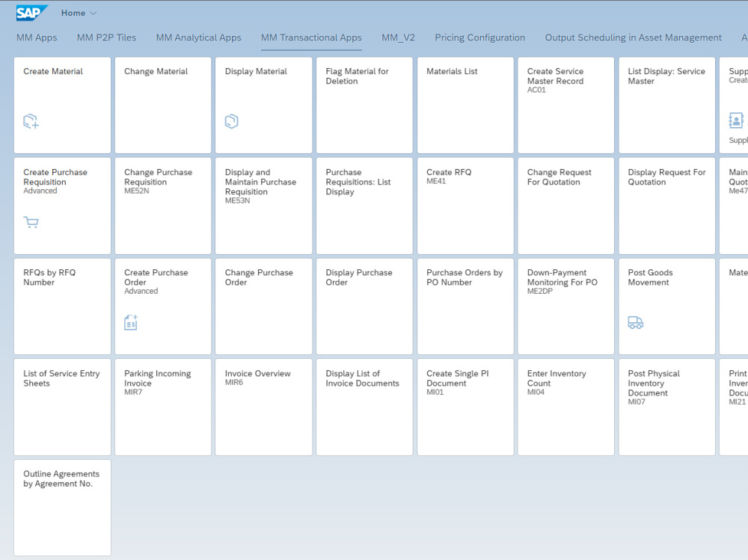Open Display Request For Quotation tile
This screenshot has height=560, width=748.
click(x=667, y=206)
